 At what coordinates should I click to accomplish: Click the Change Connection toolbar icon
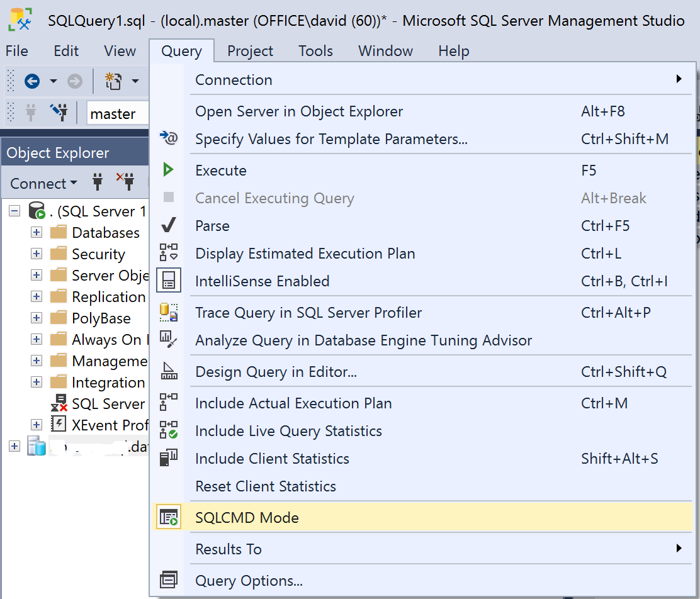(x=59, y=112)
